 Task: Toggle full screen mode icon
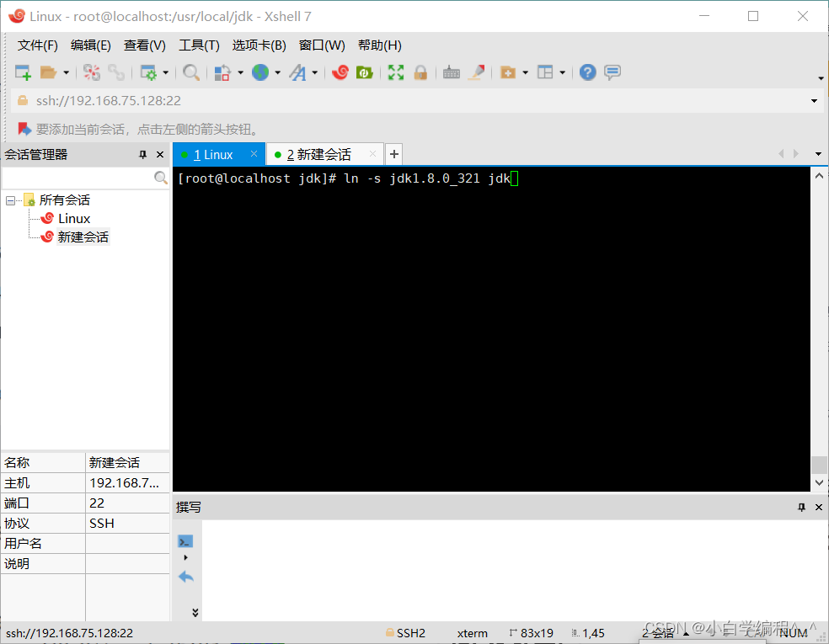click(x=395, y=72)
